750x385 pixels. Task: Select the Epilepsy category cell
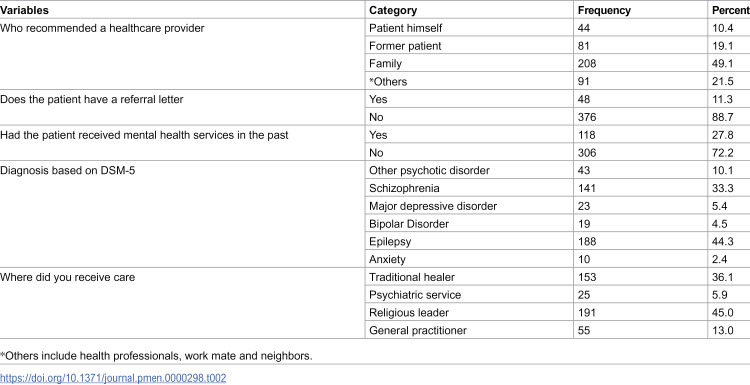469,242
